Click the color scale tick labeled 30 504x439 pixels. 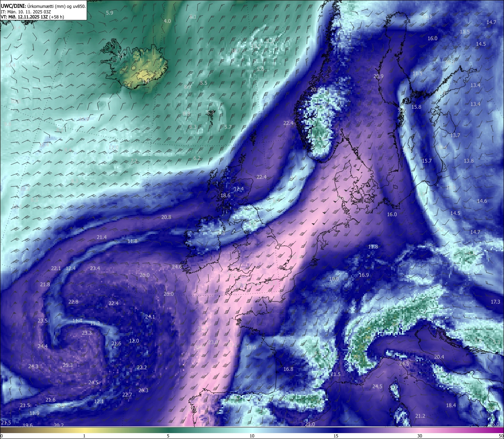tap(420, 436)
